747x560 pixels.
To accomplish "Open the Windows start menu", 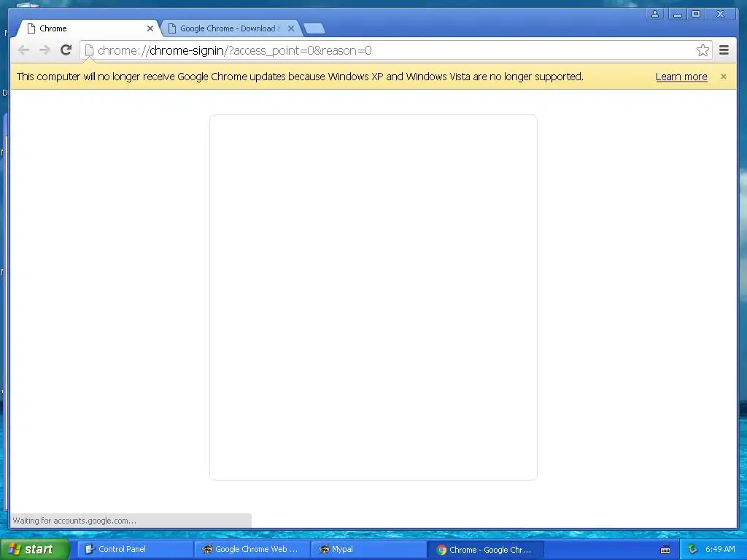I will 34,549.
